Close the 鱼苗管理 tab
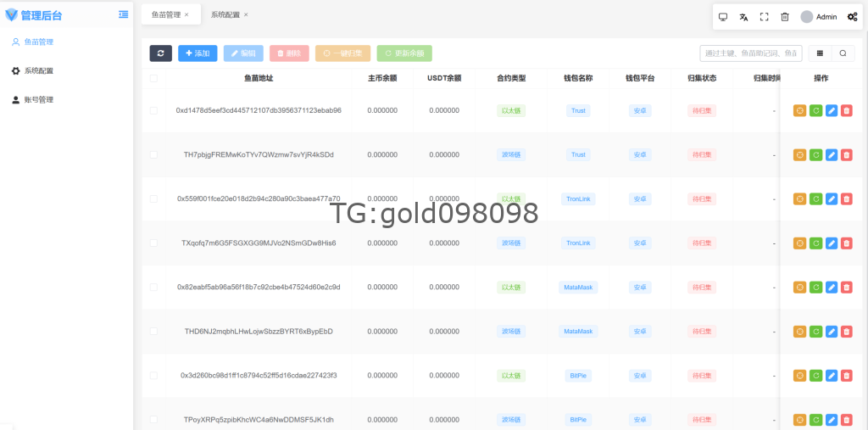 186,15
